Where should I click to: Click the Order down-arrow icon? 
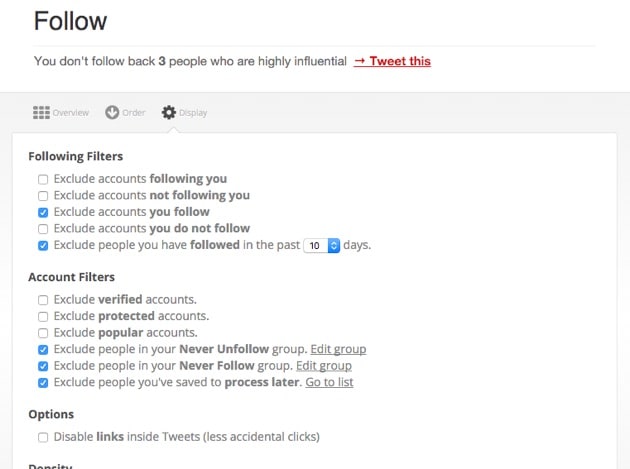pos(112,112)
